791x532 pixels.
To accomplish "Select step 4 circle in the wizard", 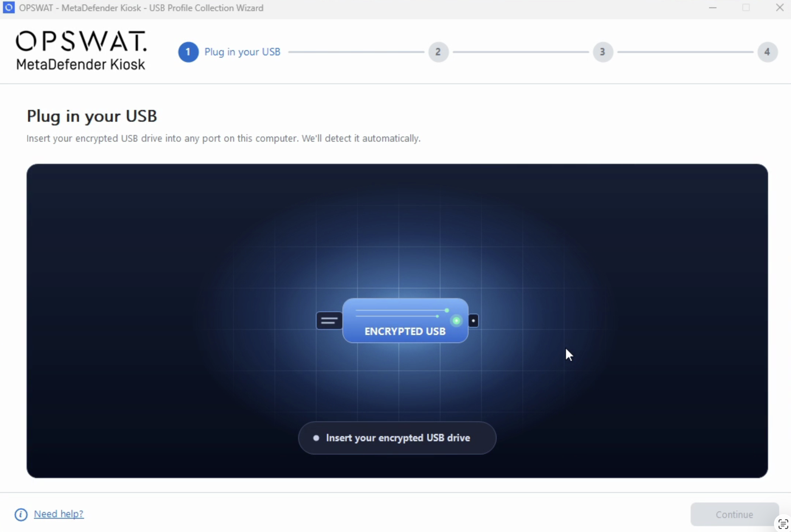I will click(767, 52).
